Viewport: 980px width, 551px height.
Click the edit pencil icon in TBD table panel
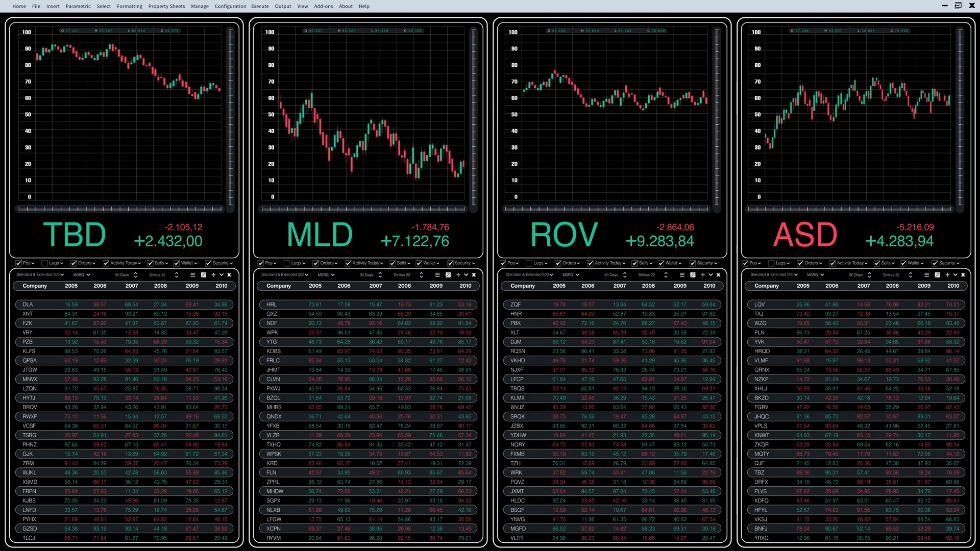coord(204,275)
